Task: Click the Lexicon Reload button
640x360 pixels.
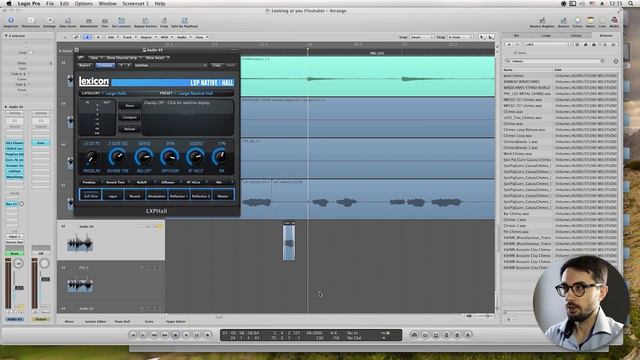Action: point(129,129)
